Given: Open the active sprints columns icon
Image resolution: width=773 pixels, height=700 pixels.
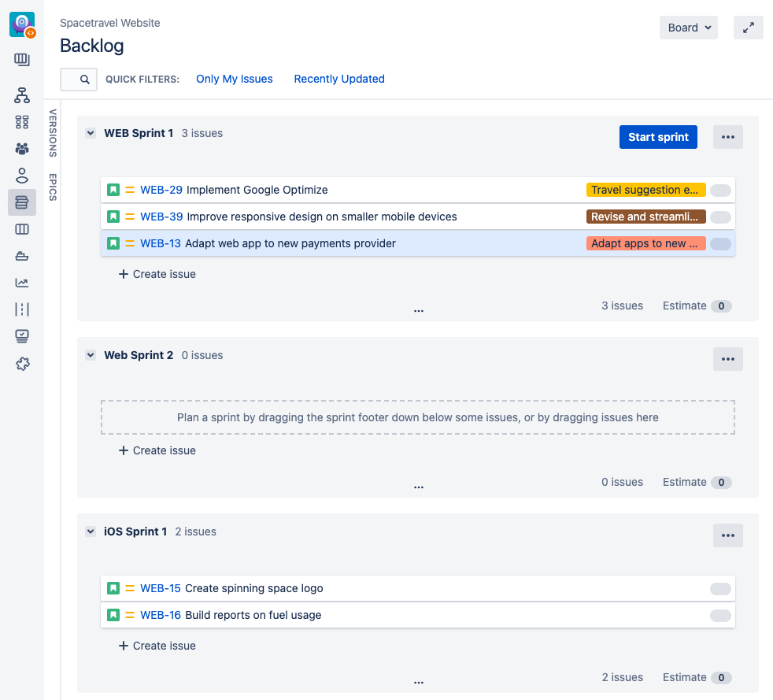Looking at the screenshot, I should pyautogui.click(x=22, y=229).
